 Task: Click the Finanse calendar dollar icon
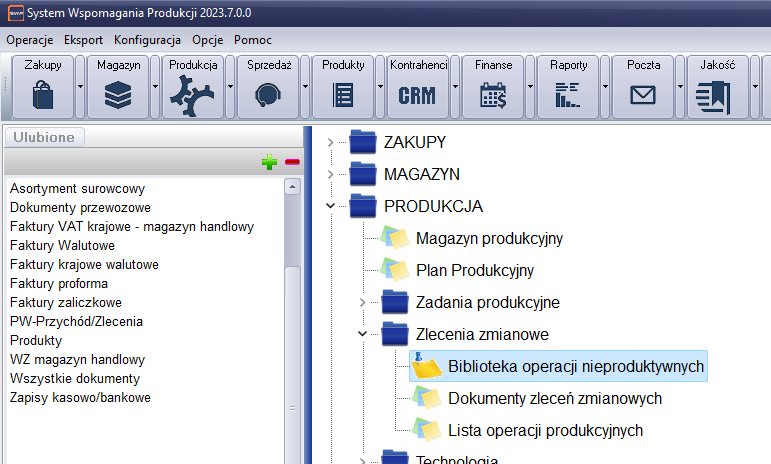[493, 95]
